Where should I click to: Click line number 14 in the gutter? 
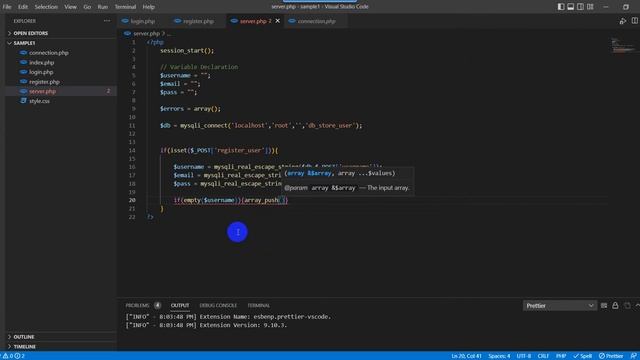pyautogui.click(x=132, y=150)
